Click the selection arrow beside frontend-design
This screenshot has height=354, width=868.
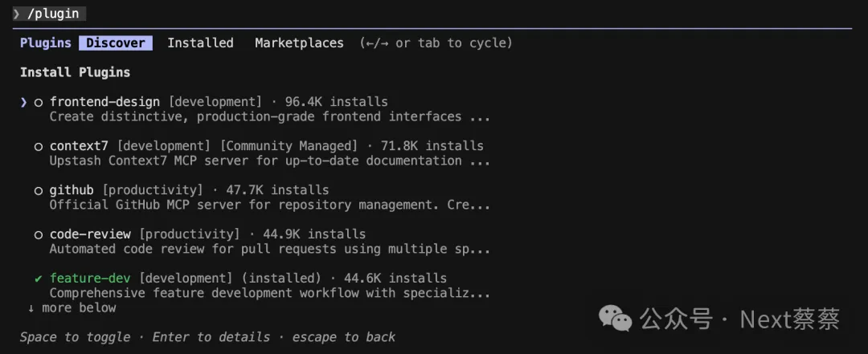(x=24, y=102)
